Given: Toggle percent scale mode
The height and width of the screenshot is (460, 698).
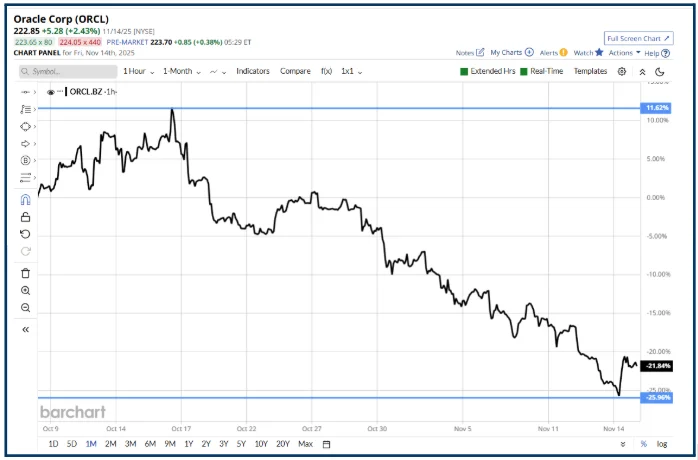Looking at the screenshot, I should point(643,444).
